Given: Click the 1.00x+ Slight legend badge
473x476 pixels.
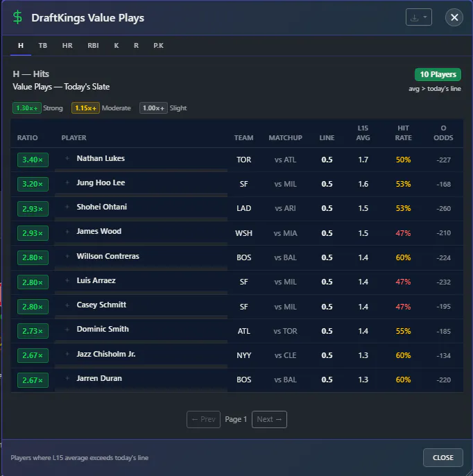Looking at the screenshot, I should point(153,108).
